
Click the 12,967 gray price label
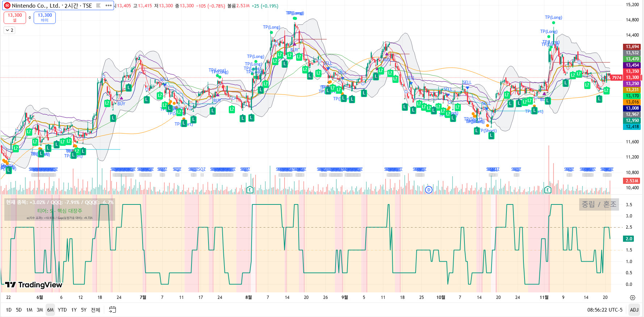(632, 114)
